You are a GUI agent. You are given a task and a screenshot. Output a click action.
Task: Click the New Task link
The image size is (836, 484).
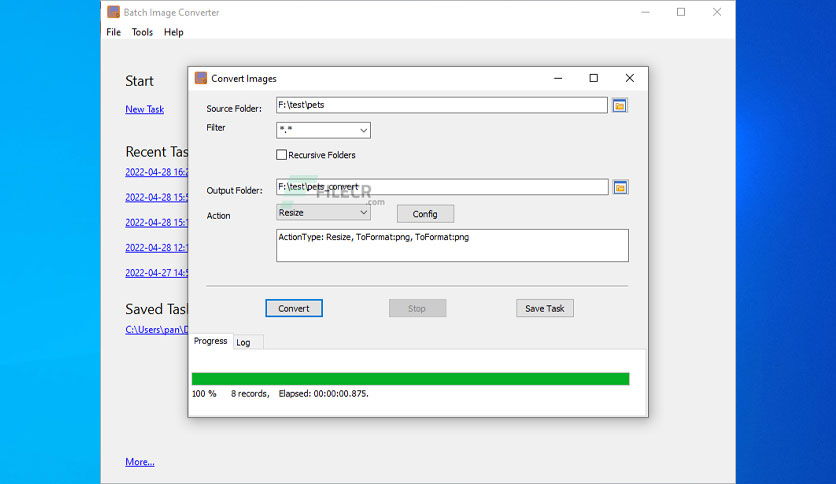point(144,109)
